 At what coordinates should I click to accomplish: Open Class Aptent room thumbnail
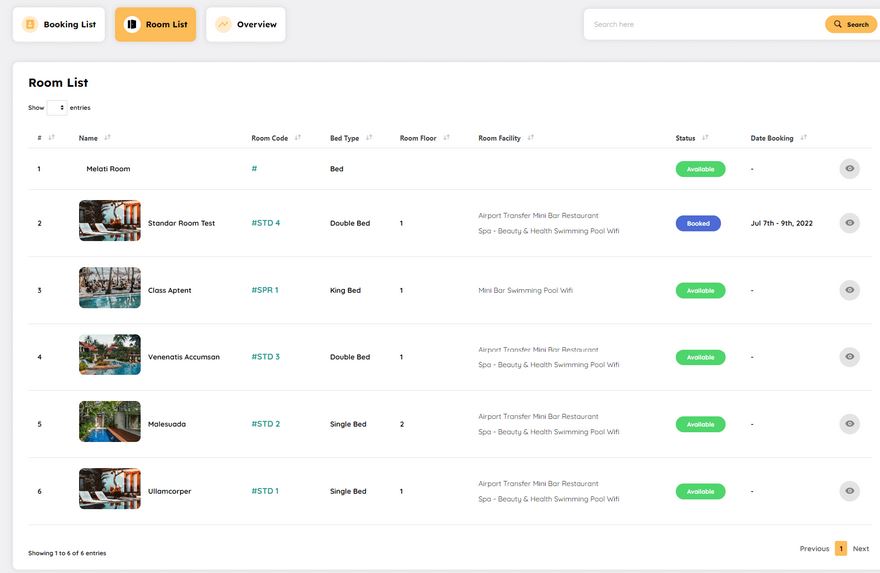tap(110, 287)
